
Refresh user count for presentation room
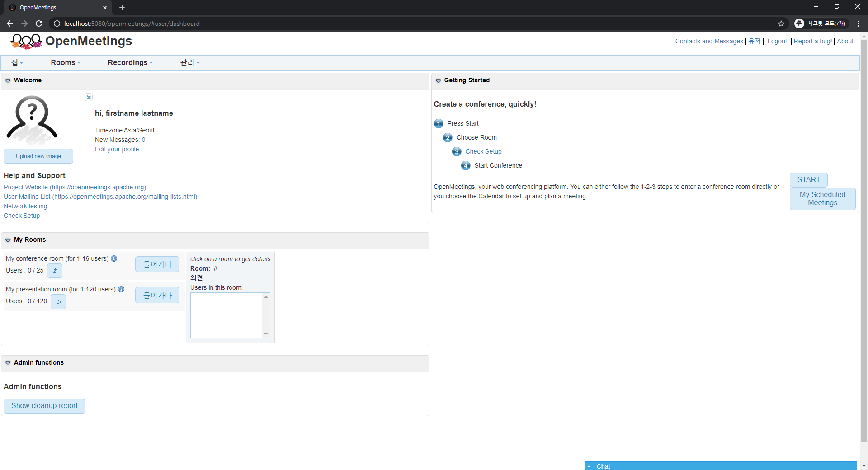[58, 301]
